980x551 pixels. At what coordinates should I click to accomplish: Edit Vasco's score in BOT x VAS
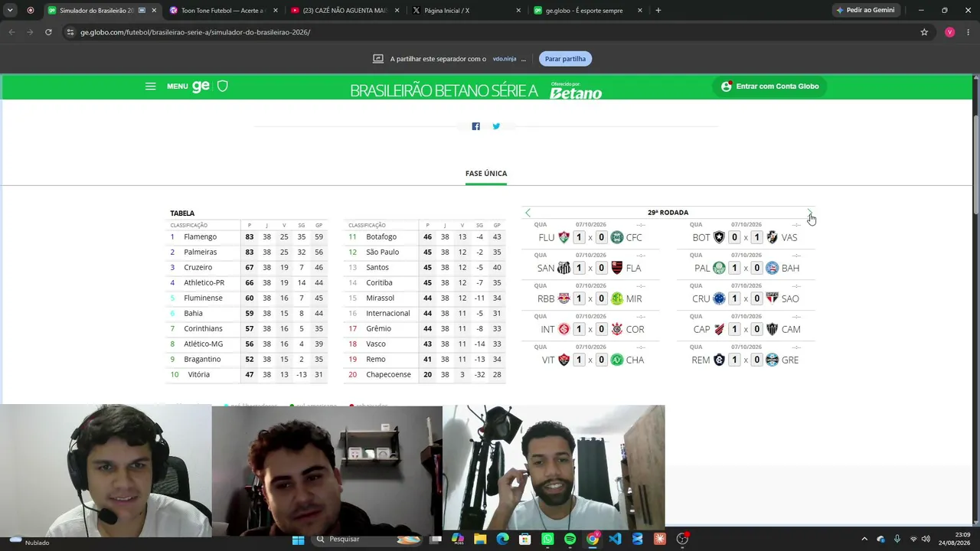pyautogui.click(x=756, y=237)
